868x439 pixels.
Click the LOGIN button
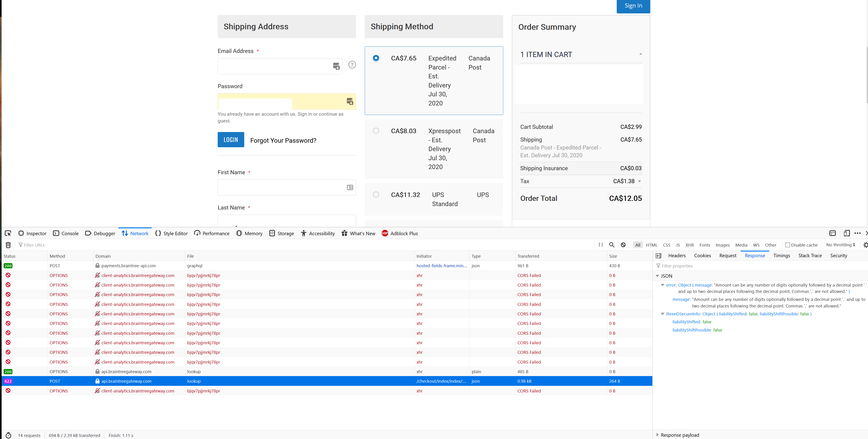pos(231,139)
